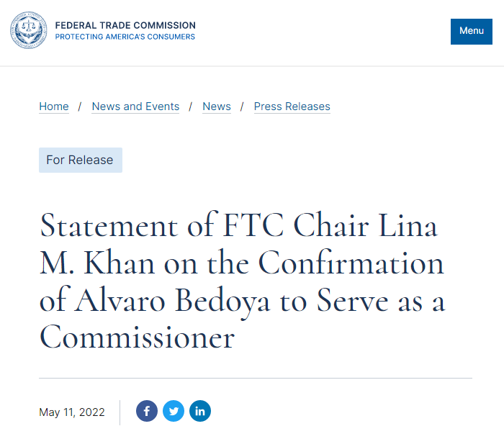The image size is (504, 439).
Task: Click the Federal Trade Commission site title
Action: (125, 26)
